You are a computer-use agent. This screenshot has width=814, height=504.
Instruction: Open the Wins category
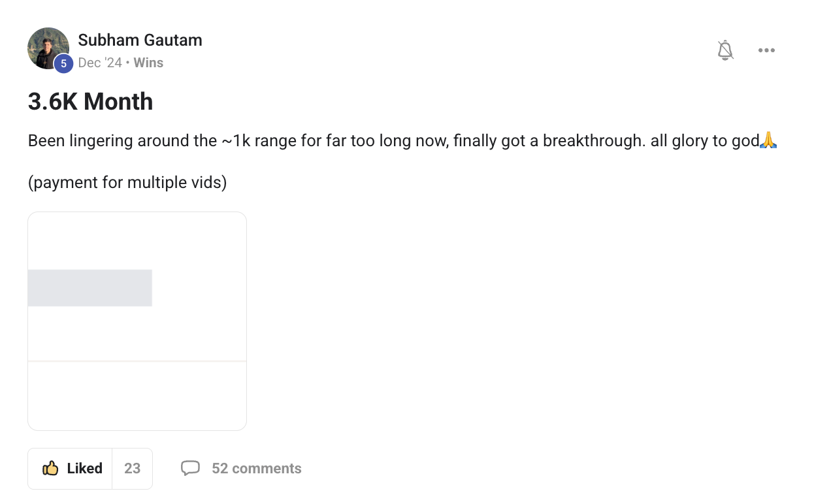(x=148, y=63)
